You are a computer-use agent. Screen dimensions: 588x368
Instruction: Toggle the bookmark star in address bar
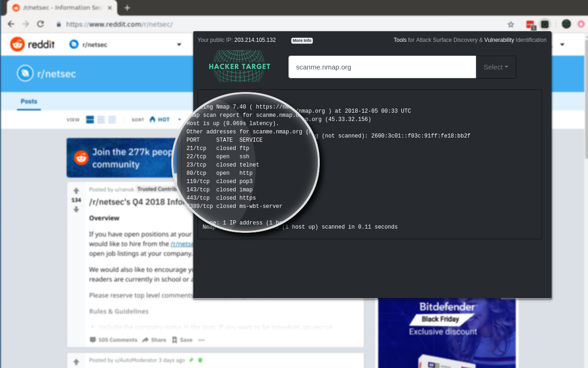pyautogui.click(x=510, y=23)
